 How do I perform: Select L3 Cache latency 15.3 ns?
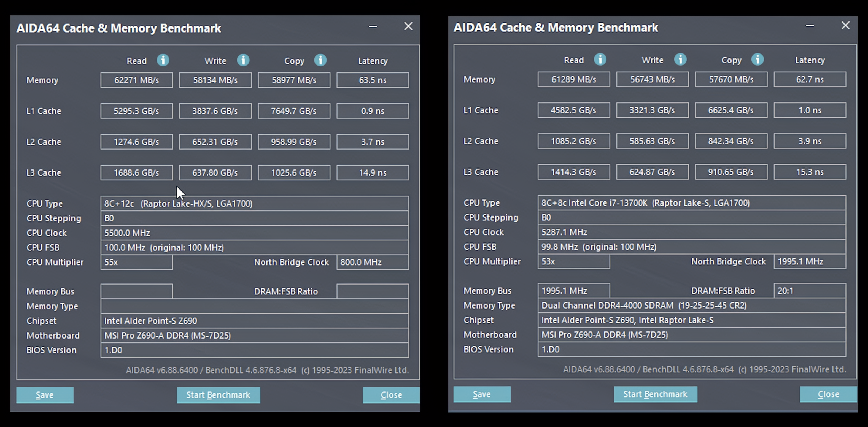pos(810,172)
